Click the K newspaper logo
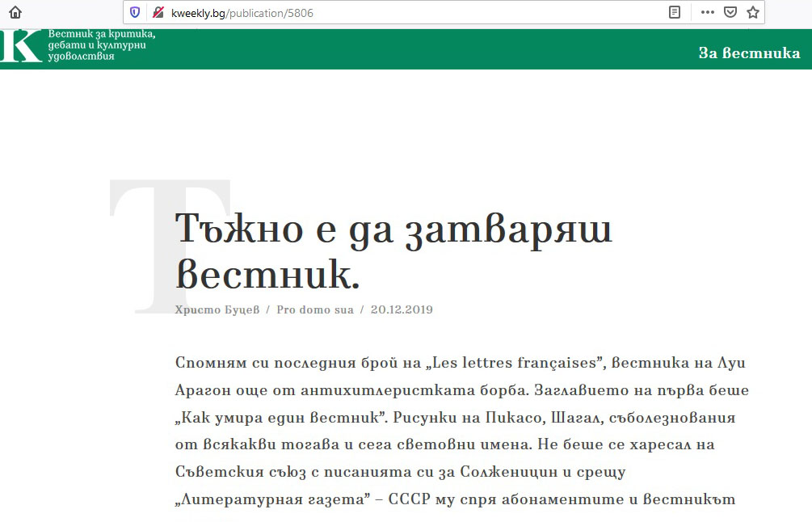This screenshot has height=522, width=812. (x=21, y=47)
